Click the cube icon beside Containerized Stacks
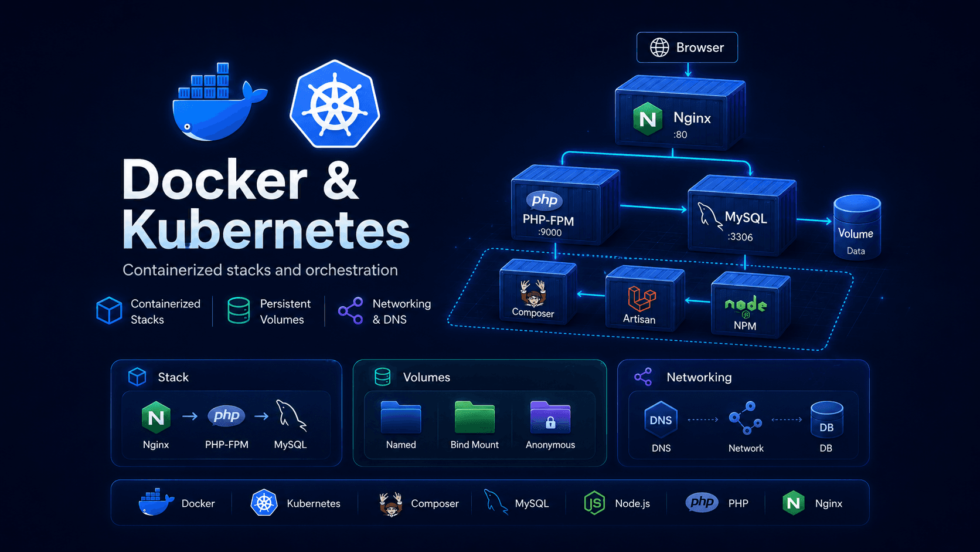 [x=109, y=310]
